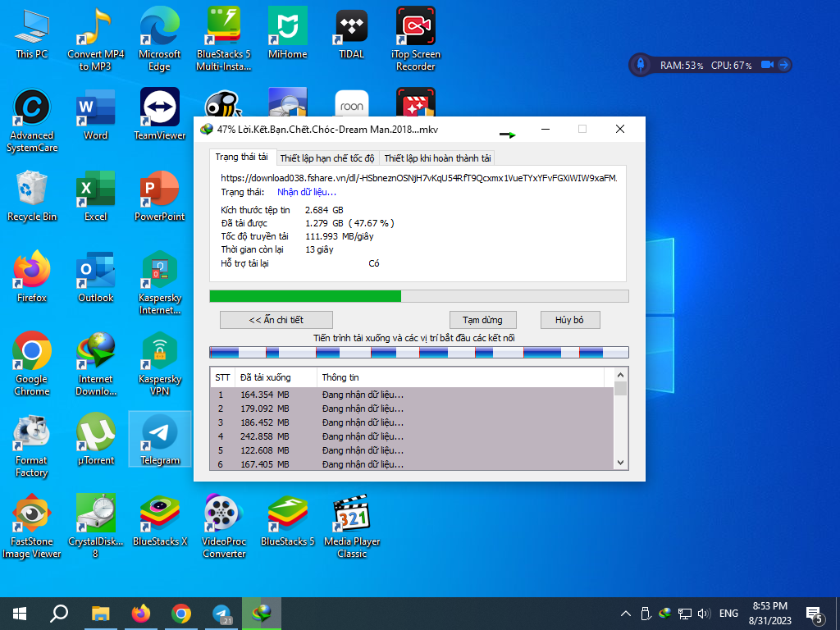840x630 pixels.
Task: Click the green download progress bar
Action: (x=419, y=296)
